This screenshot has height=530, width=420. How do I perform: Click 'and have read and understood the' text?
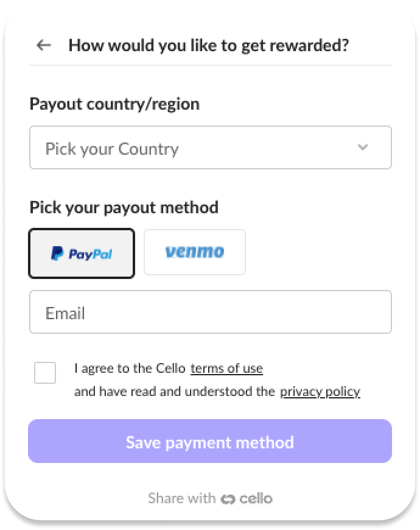pyautogui.click(x=175, y=392)
